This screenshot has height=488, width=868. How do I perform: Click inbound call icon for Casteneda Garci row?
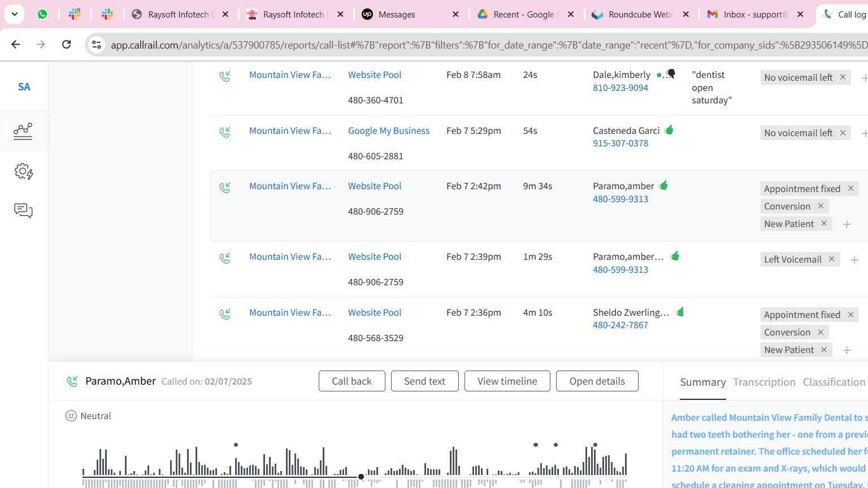tap(225, 132)
